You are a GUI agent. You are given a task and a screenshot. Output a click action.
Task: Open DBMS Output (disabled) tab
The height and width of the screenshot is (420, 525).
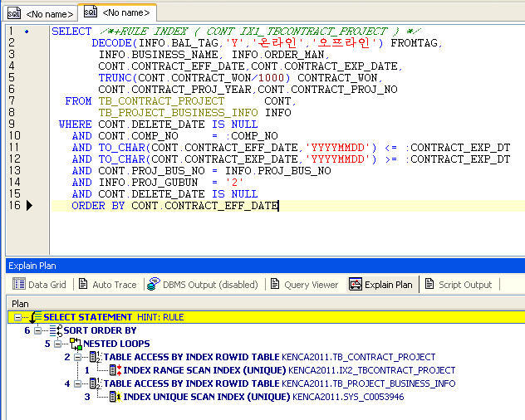tap(203, 285)
